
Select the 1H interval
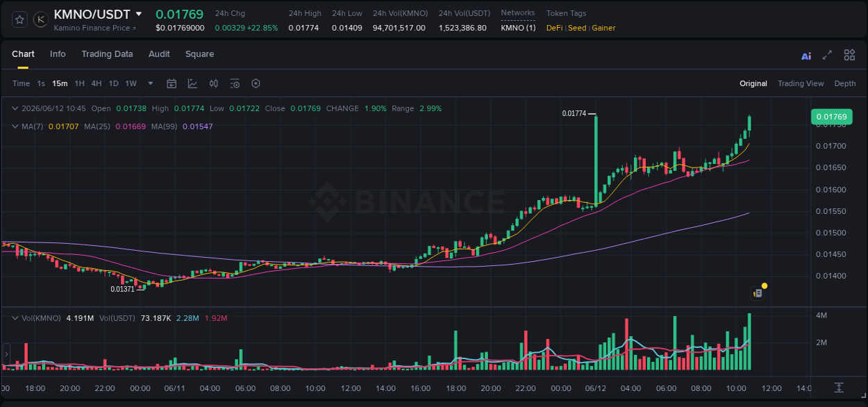pos(79,83)
